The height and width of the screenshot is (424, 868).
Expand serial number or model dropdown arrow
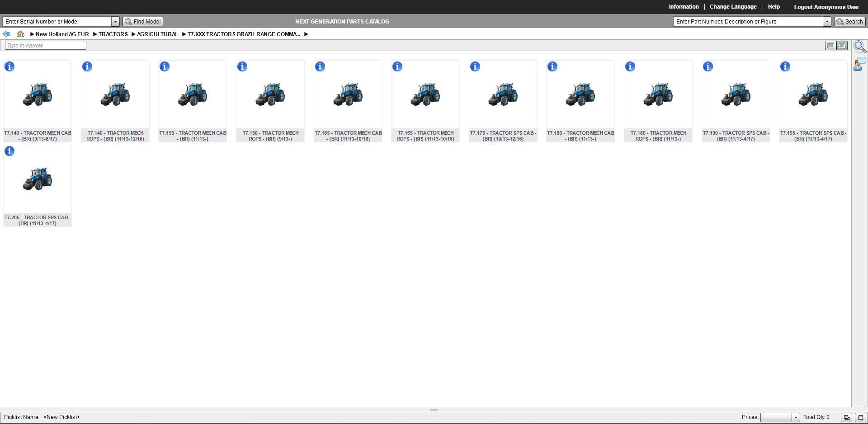[x=115, y=22]
